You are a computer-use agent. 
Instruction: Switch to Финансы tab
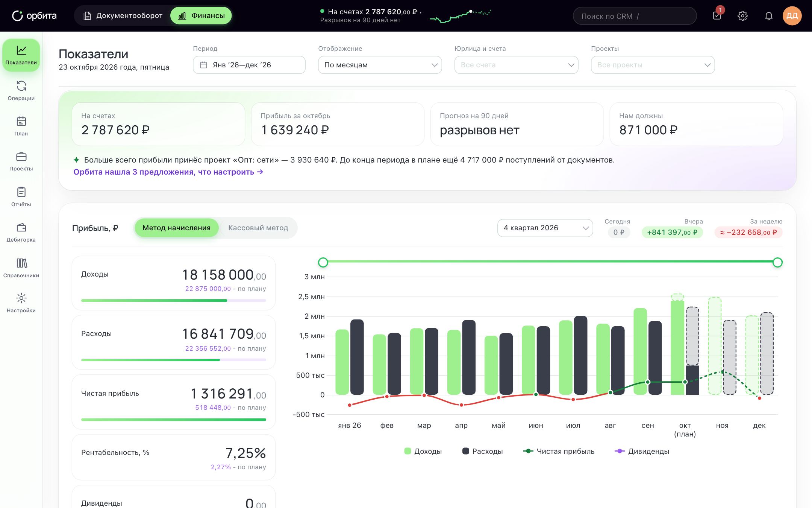pos(201,16)
